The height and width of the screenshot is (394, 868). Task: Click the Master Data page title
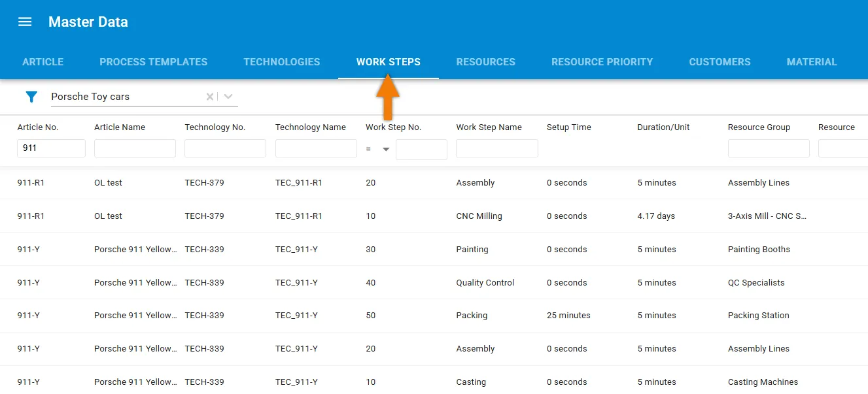(x=88, y=22)
